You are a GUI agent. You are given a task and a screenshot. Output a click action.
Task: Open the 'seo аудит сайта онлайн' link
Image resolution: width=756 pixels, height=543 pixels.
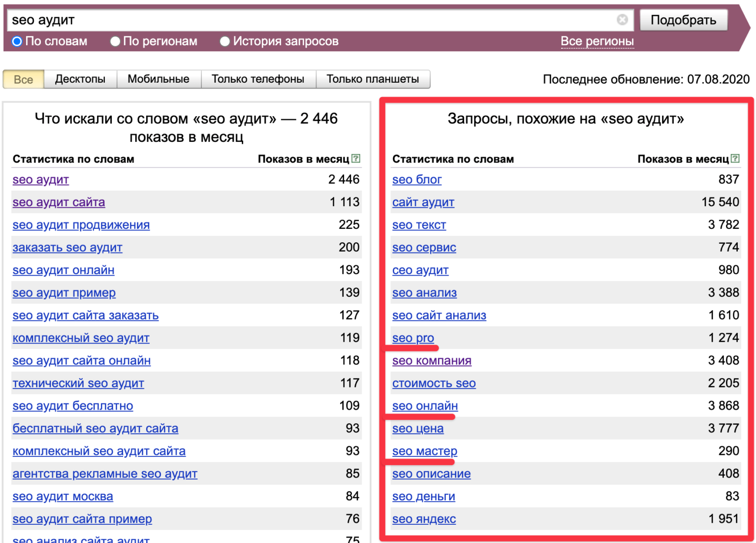82,361
